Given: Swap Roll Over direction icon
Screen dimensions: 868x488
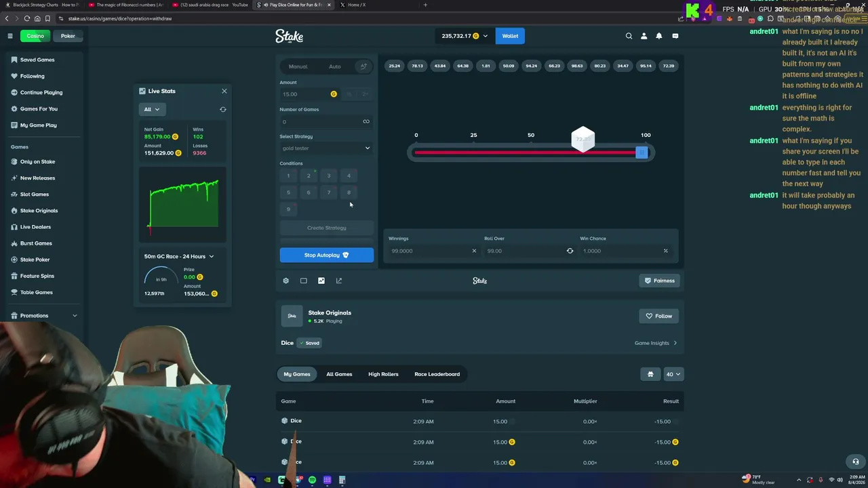Looking at the screenshot, I should (570, 251).
